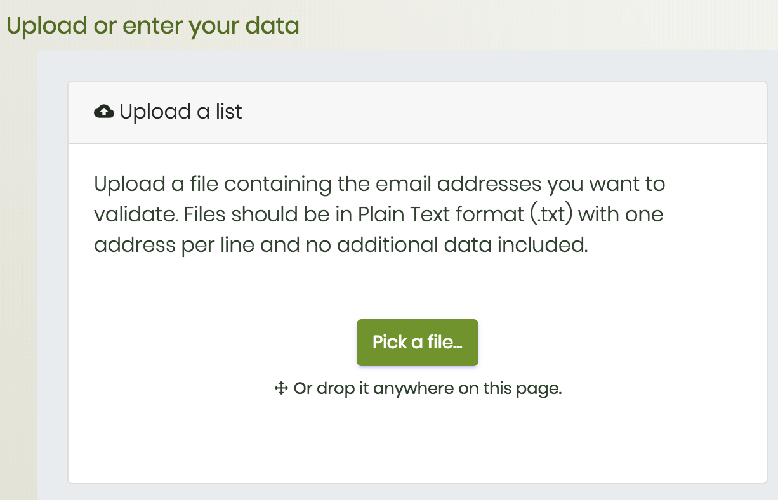778x500 pixels.
Task: Click the "Upload or enter your data" heading
Action: (x=153, y=25)
